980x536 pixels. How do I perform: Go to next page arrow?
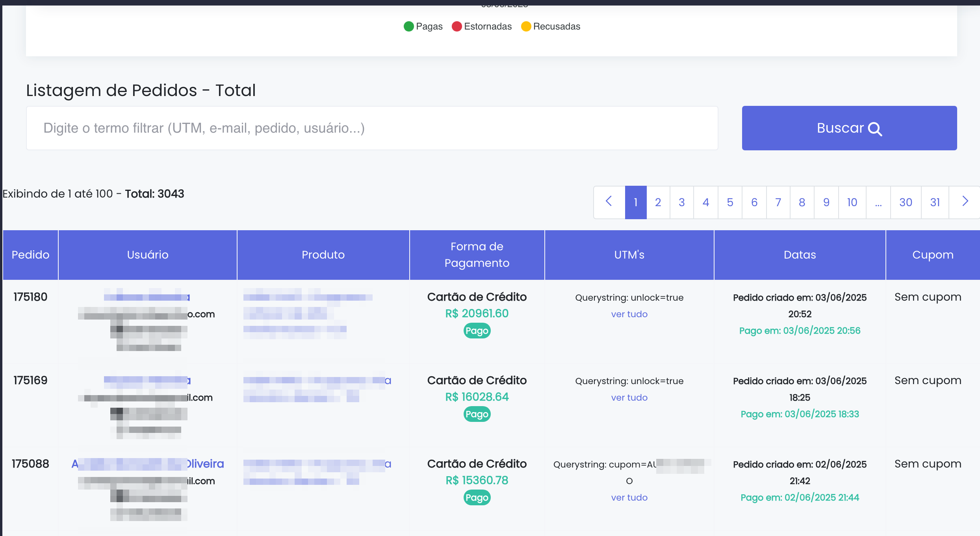click(x=965, y=202)
